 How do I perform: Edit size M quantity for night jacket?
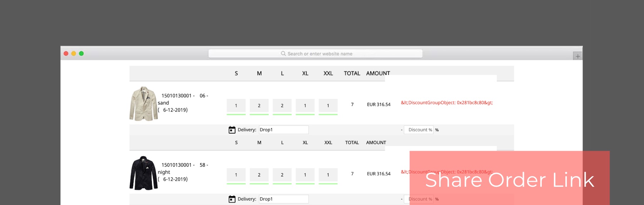pyautogui.click(x=259, y=175)
